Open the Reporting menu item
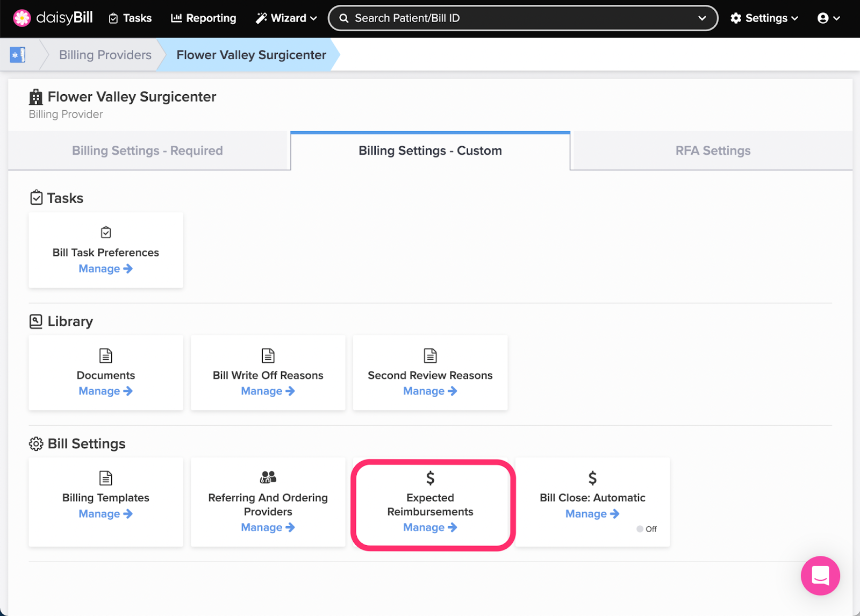Screen dimensions: 860x616 click(x=203, y=18)
